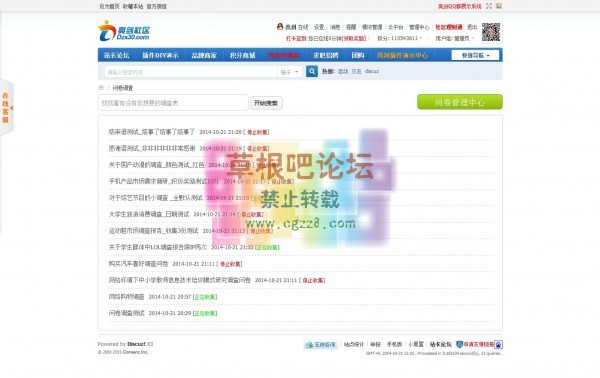Viewport: 600px width, 378px height.
Task: Expand the 用户组: 管理员 dropdown
Action: (455, 38)
